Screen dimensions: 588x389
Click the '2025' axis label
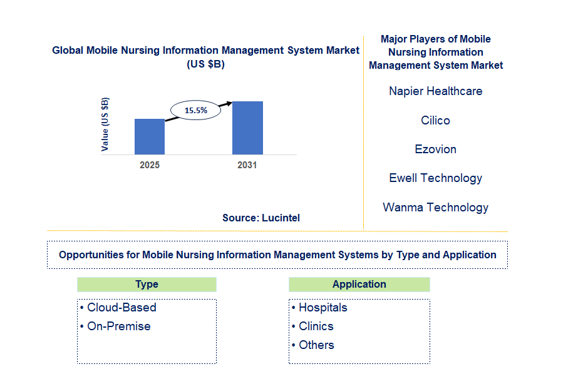click(x=150, y=165)
